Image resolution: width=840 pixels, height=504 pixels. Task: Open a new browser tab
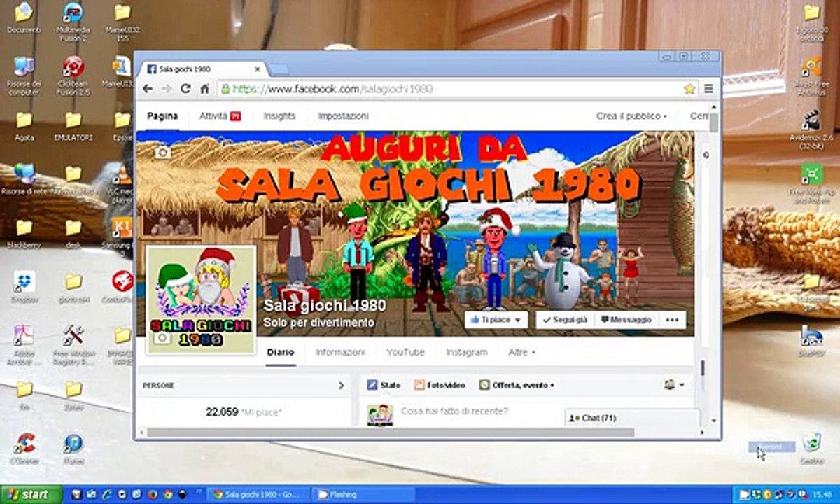pyautogui.click(x=278, y=69)
